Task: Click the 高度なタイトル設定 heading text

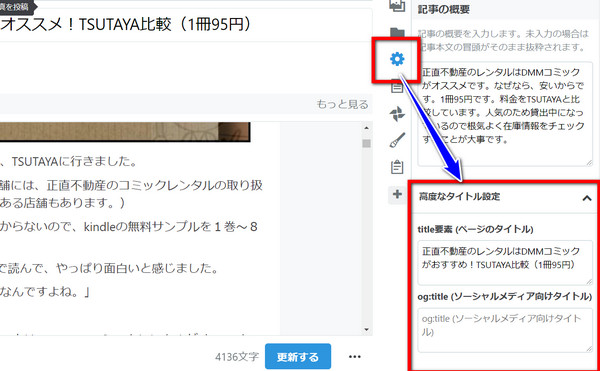Action: 459,197
